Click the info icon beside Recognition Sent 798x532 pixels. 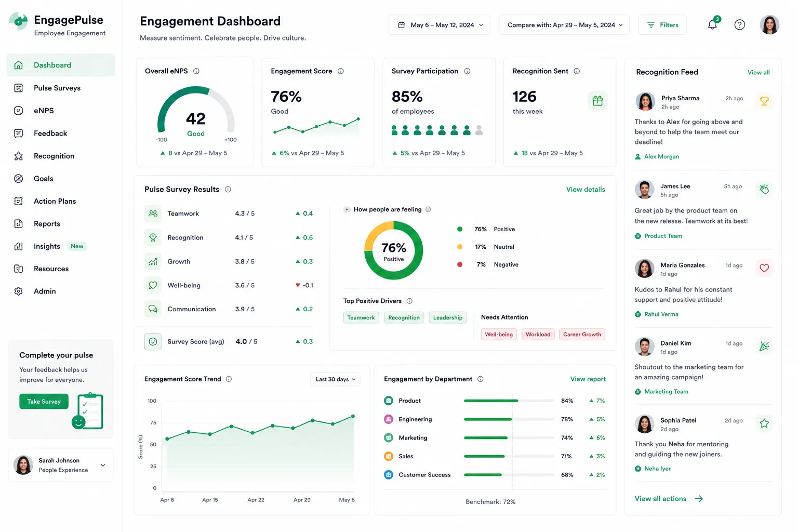click(577, 71)
